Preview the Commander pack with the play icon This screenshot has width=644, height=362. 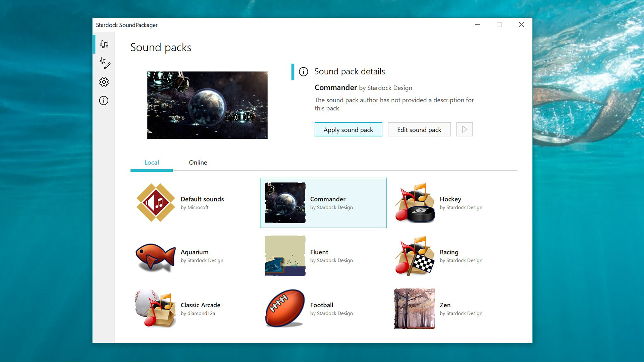[x=464, y=129]
